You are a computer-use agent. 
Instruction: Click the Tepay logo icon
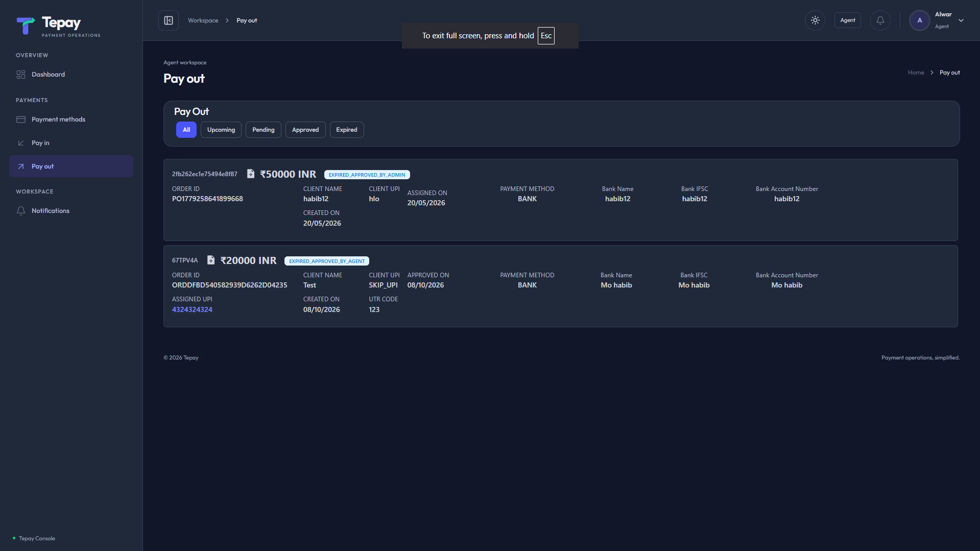click(x=26, y=26)
